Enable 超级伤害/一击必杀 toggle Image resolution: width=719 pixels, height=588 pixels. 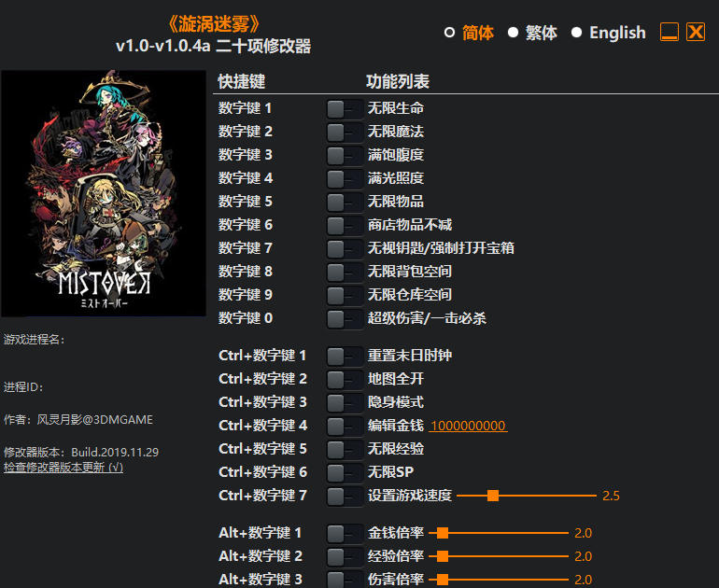coord(345,319)
